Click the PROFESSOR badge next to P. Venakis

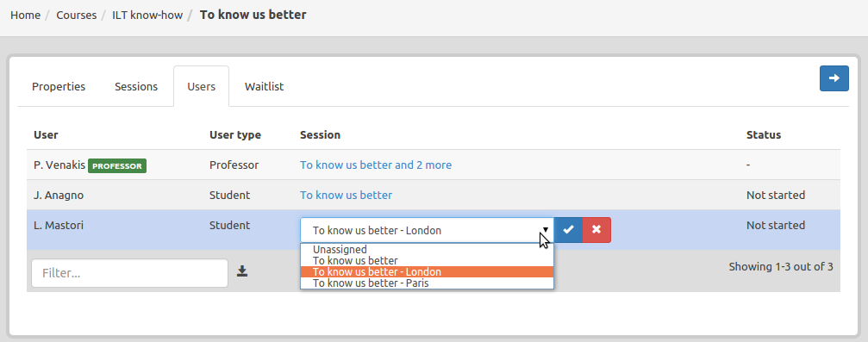(x=117, y=165)
